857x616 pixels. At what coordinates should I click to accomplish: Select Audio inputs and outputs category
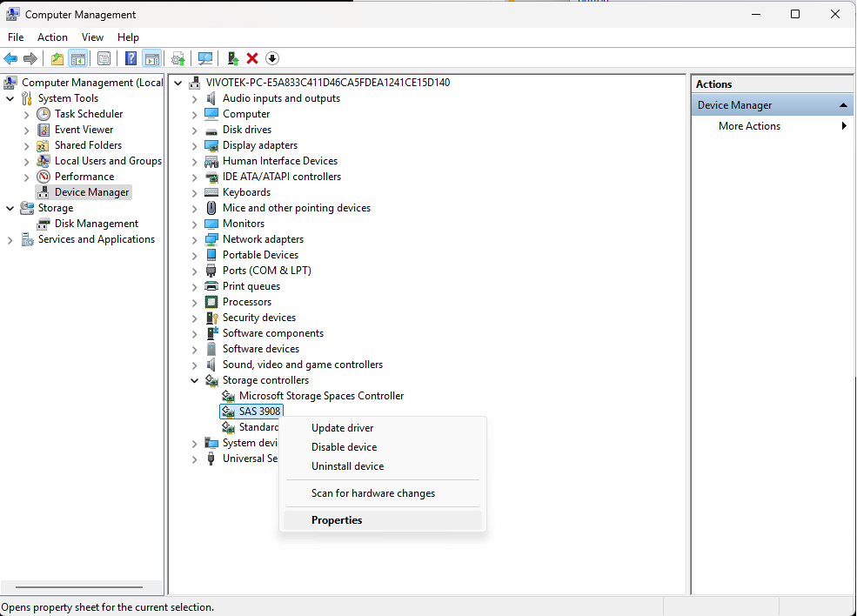pyautogui.click(x=282, y=98)
